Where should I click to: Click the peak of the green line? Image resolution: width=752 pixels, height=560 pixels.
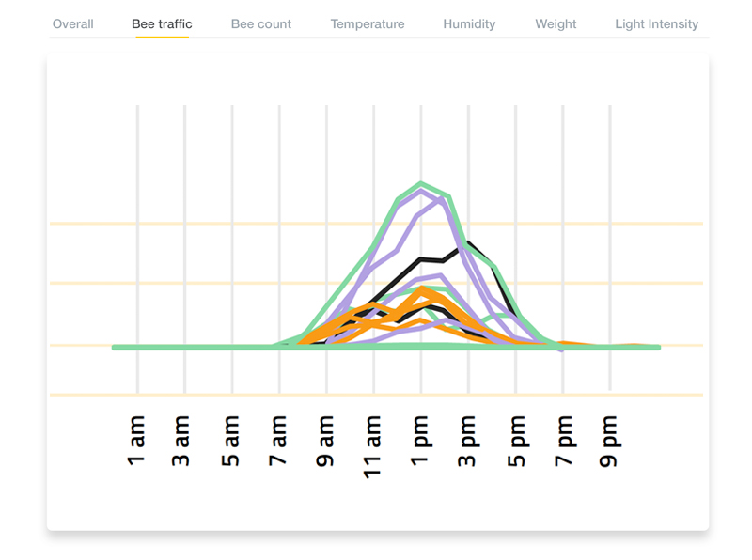click(x=421, y=183)
